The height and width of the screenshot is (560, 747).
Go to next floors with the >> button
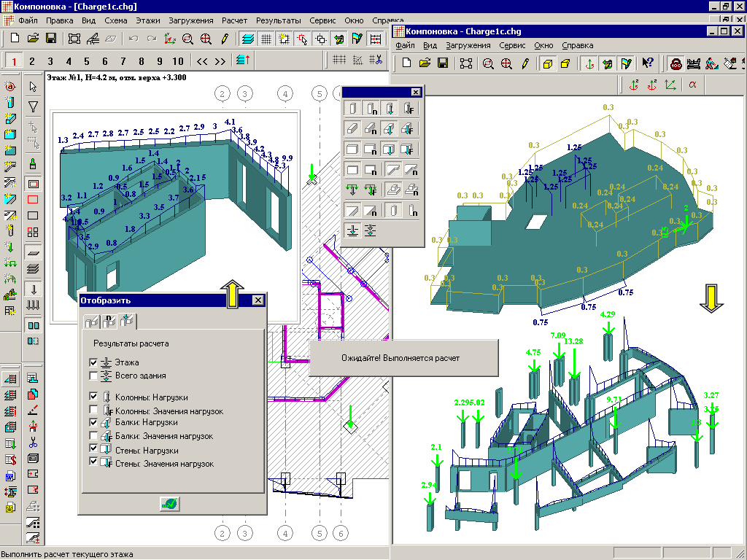pyautogui.click(x=220, y=61)
